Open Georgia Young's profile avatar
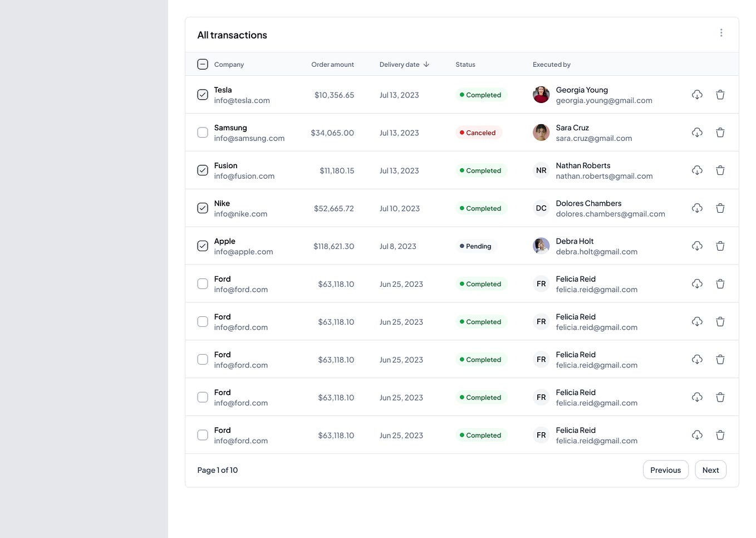 point(541,94)
